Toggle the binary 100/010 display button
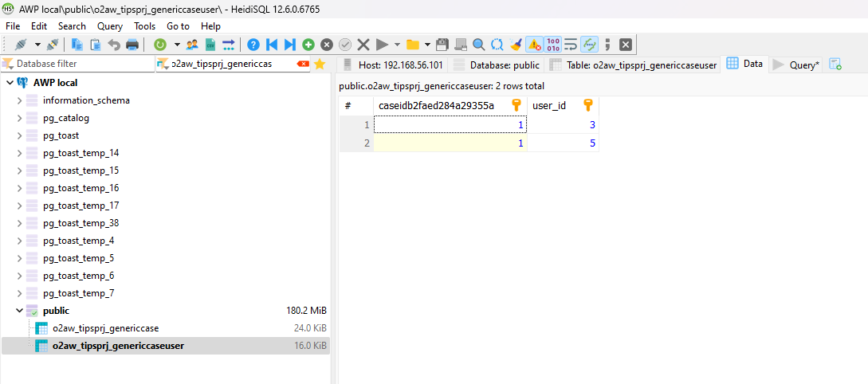The width and height of the screenshot is (868, 384). pos(552,45)
